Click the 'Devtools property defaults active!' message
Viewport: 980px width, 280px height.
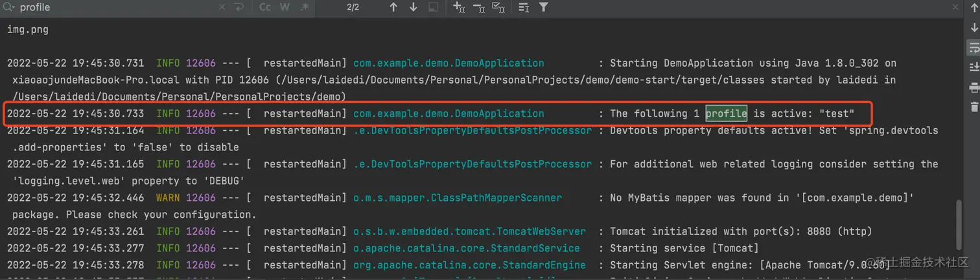(x=774, y=130)
